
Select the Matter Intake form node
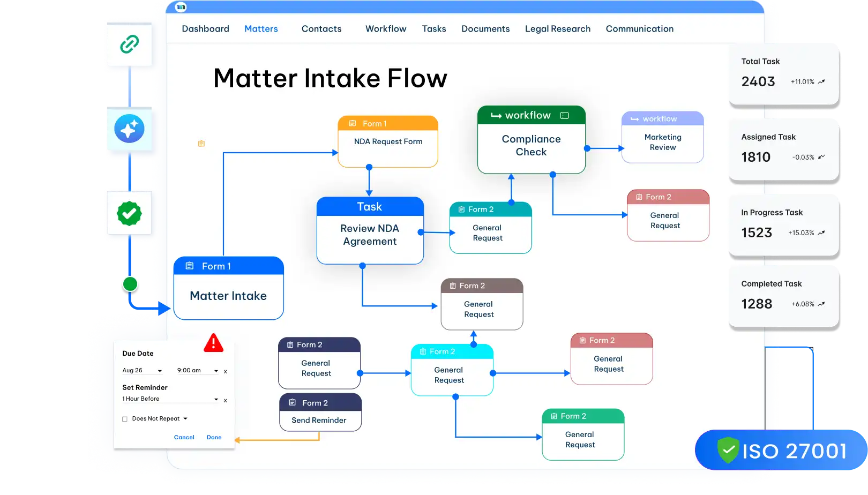(x=229, y=288)
